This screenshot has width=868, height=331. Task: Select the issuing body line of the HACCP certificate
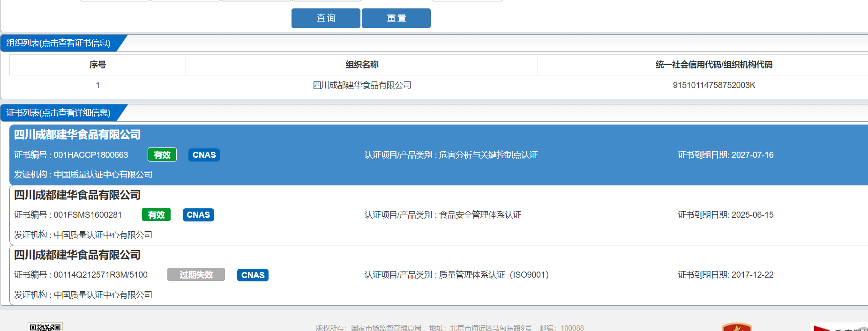[x=83, y=175]
